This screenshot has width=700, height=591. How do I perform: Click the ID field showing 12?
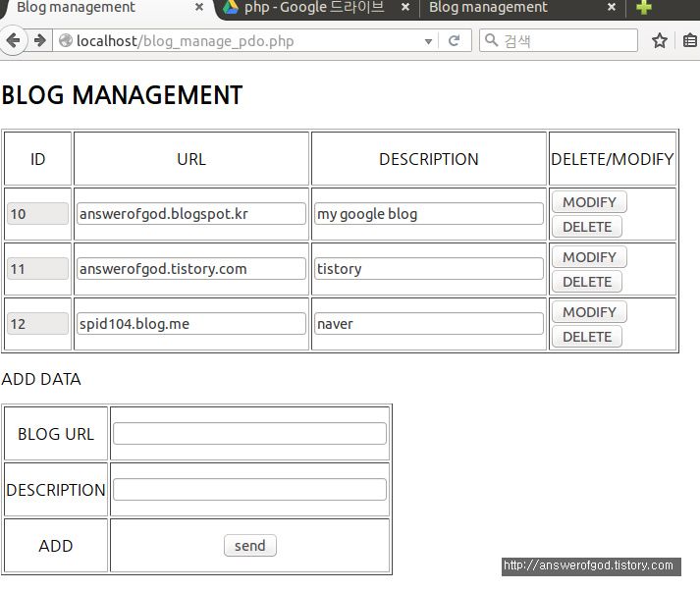coord(38,324)
